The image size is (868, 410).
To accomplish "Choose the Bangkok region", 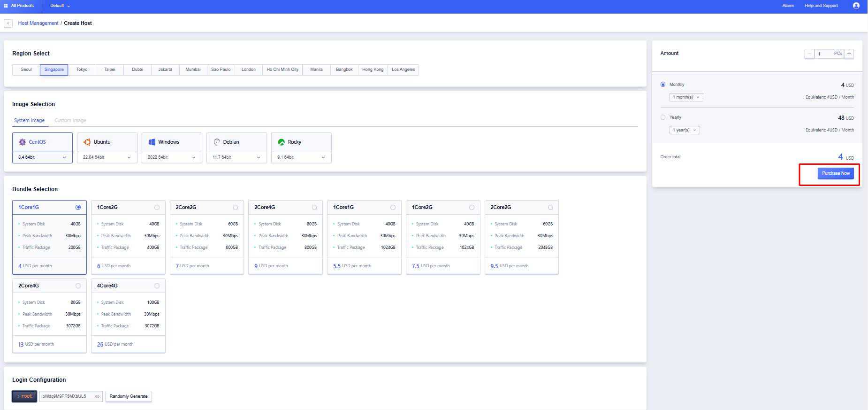I will coord(344,70).
